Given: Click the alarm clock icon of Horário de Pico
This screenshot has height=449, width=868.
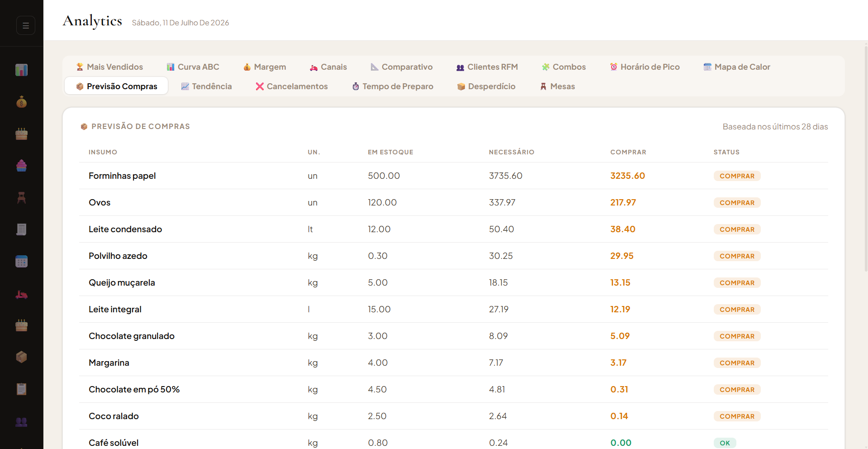Looking at the screenshot, I should 614,67.
